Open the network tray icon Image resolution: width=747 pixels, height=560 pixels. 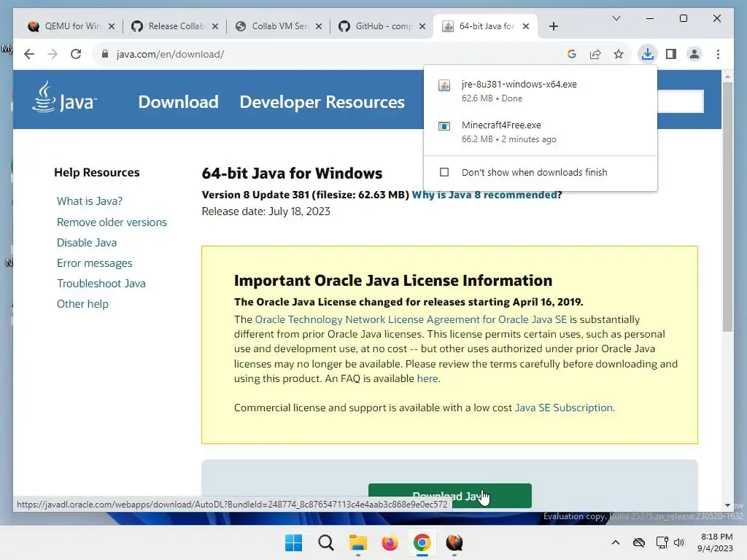[661, 542]
